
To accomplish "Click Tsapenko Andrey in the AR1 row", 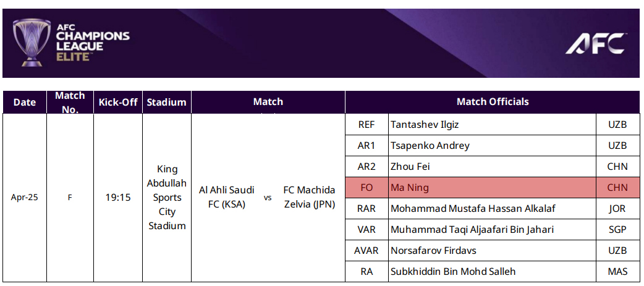I will [x=430, y=146].
